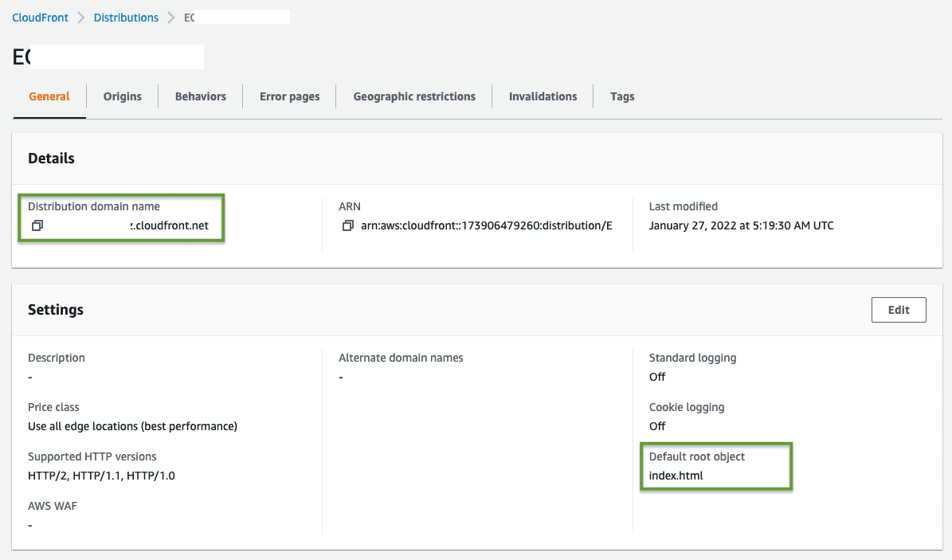The image size is (952, 560).
Task: Open the Behaviors tab
Action: coord(200,96)
